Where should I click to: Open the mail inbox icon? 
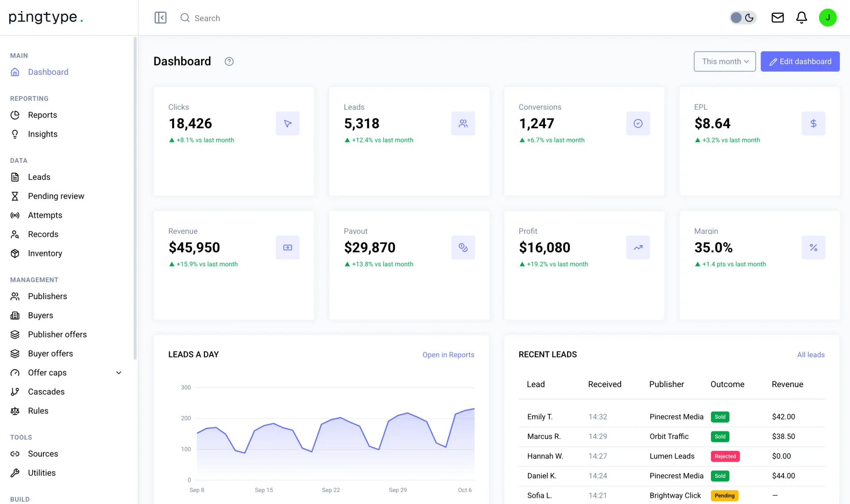coord(777,18)
